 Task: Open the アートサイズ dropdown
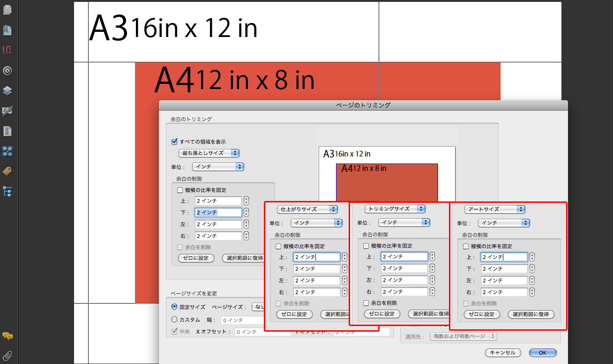(x=495, y=209)
